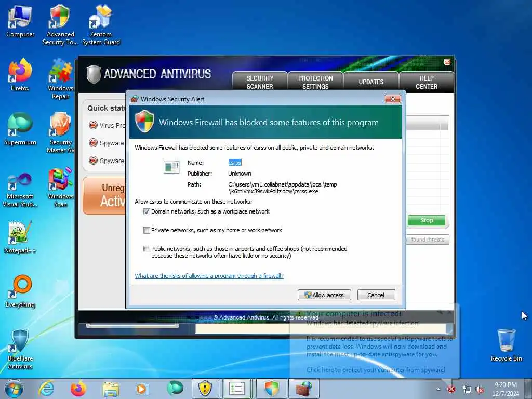Click the red security tray icon
The width and height of the screenshot is (532, 399).
tap(451, 390)
